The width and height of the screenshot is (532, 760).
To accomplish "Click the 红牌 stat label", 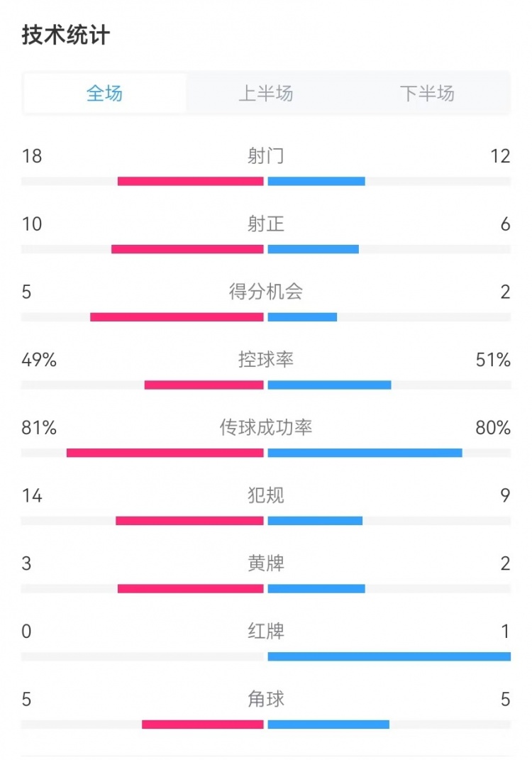I will (x=266, y=632).
